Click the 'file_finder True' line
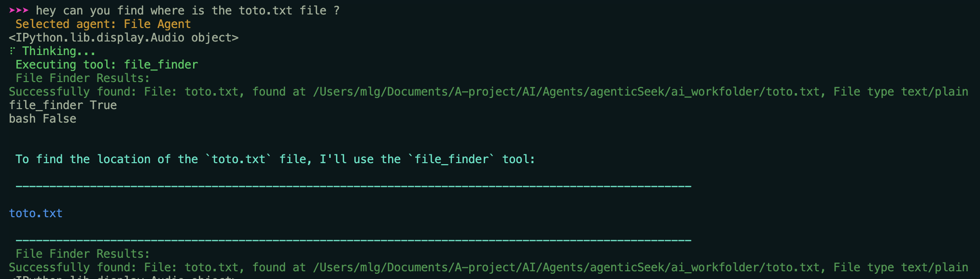Screen dimensions: 980x279 point(63,105)
